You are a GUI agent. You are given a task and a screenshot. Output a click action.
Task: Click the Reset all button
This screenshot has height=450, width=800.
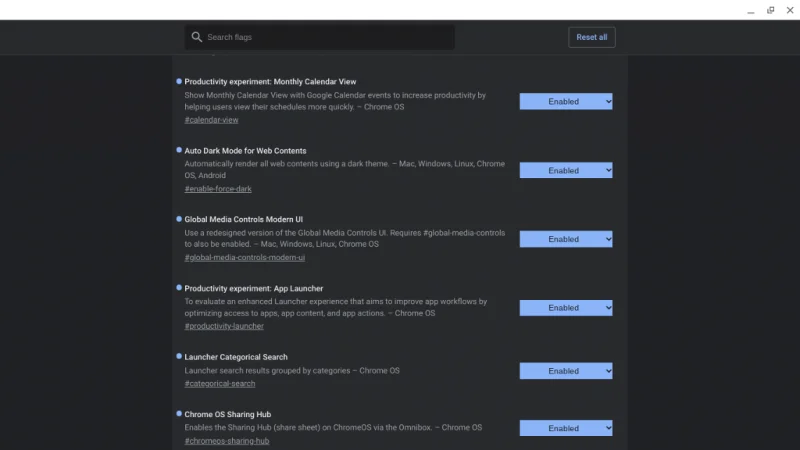click(x=592, y=37)
